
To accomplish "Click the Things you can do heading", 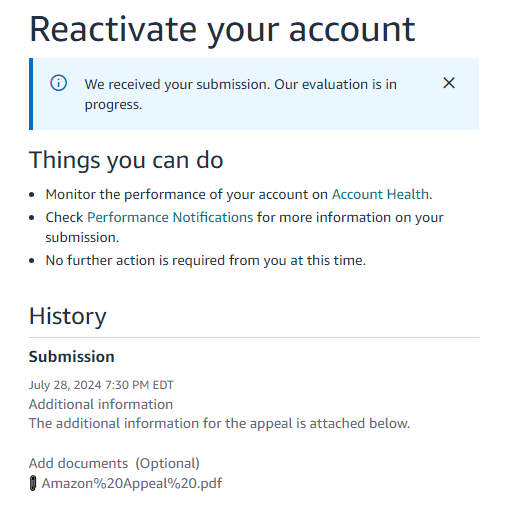I will (126, 161).
